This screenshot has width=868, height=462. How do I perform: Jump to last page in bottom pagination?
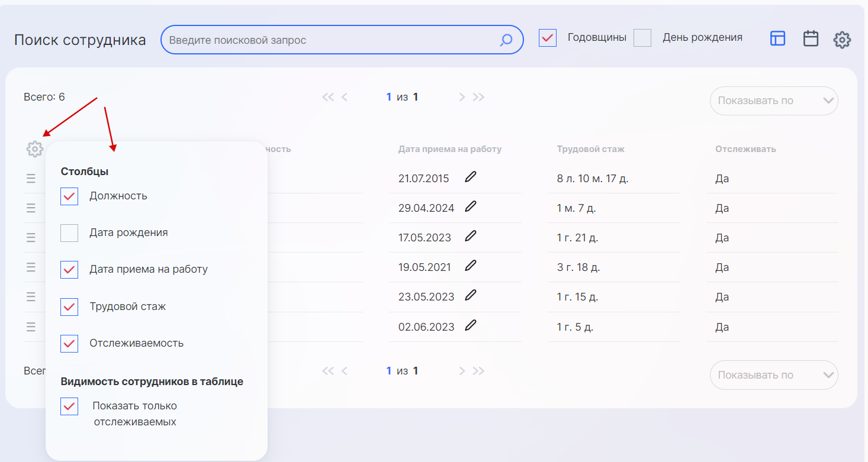479,371
